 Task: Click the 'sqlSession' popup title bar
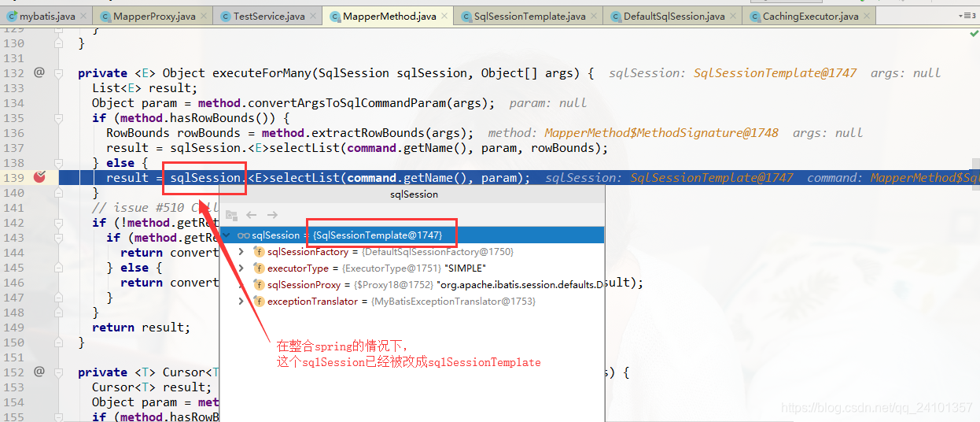pos(413,194)
